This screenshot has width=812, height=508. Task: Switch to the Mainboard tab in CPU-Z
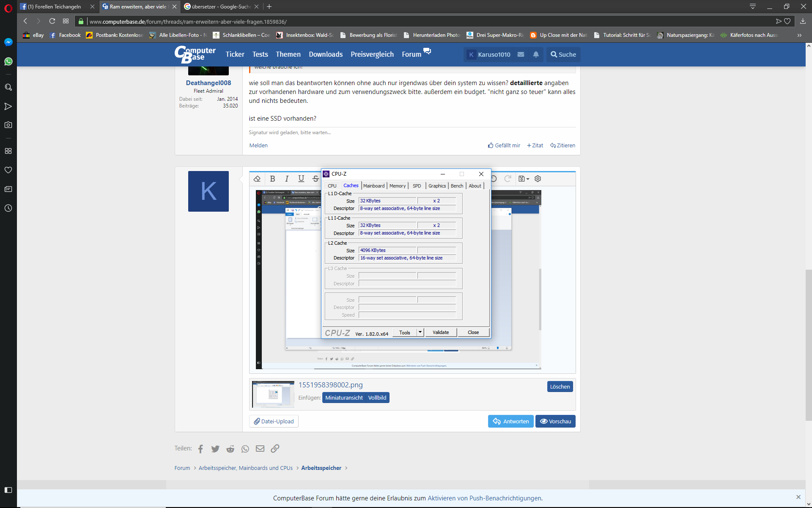click(374, 186)
